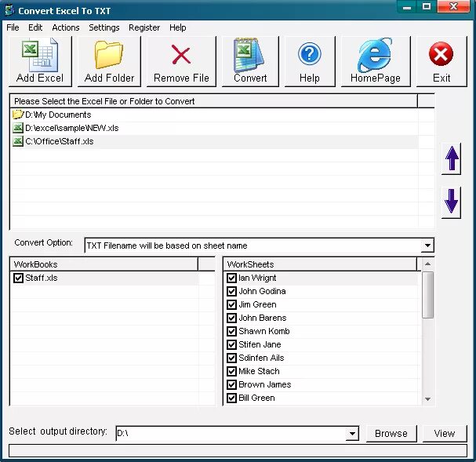Click the Excel icon beside NEW.xls
Screen dimensions: 476x462
[x=18, y=128]
